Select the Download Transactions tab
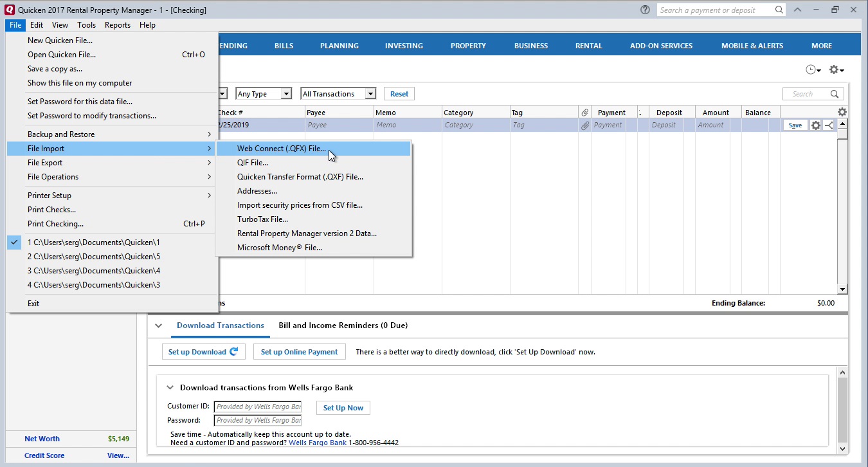The width and height of the screenshot is (868, 467). coord(221,325)
